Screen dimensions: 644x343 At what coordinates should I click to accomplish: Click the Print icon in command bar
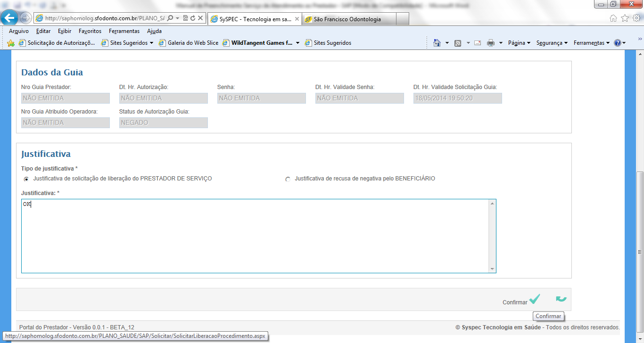491,43
